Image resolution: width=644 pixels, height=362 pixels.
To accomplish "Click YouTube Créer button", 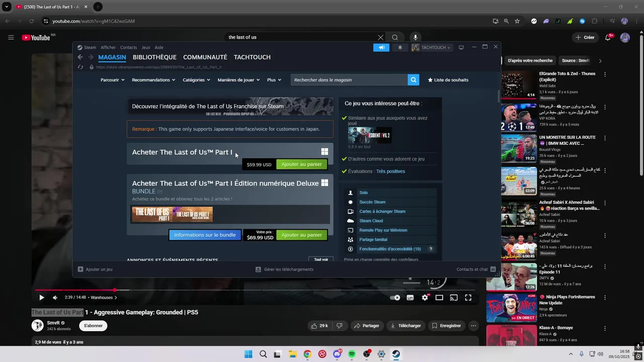I will point(585,37).
